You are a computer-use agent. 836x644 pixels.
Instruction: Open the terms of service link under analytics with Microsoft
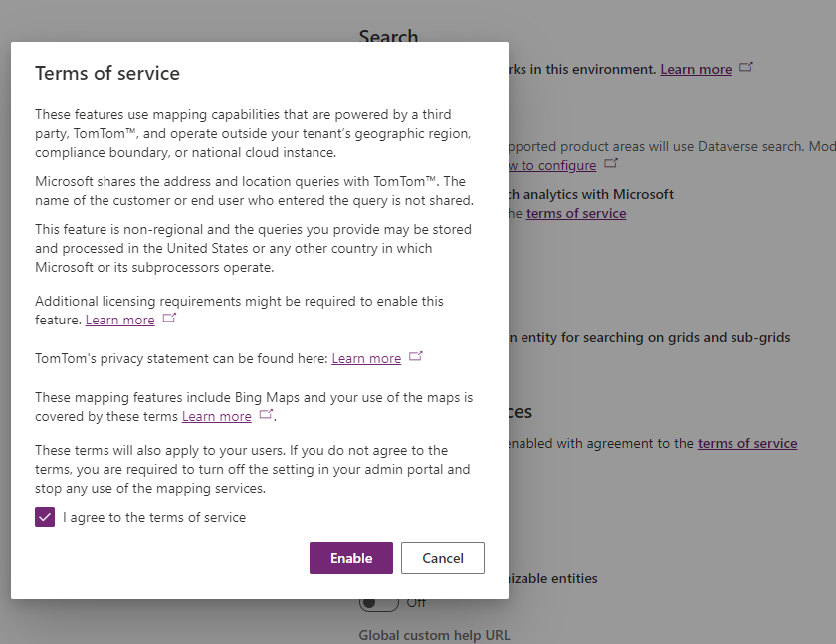576,213
